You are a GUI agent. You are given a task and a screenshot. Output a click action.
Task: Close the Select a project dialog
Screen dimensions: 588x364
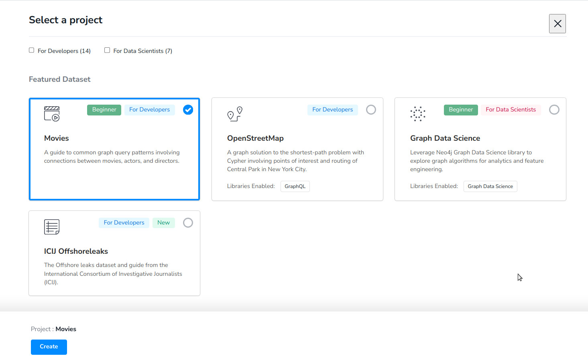pyautogui.click(x=557, y=24)
